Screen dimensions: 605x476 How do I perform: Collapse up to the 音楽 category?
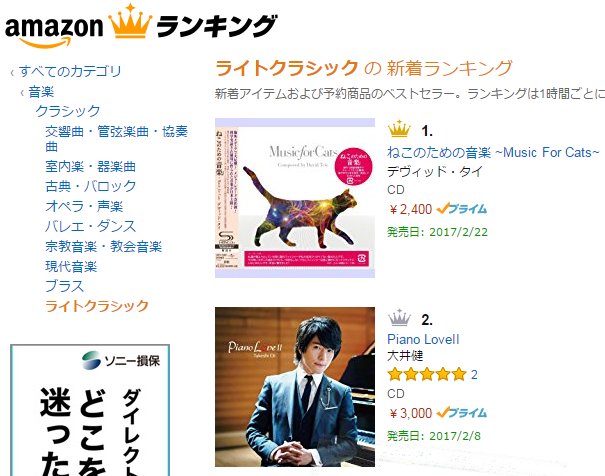pos(41,92)
